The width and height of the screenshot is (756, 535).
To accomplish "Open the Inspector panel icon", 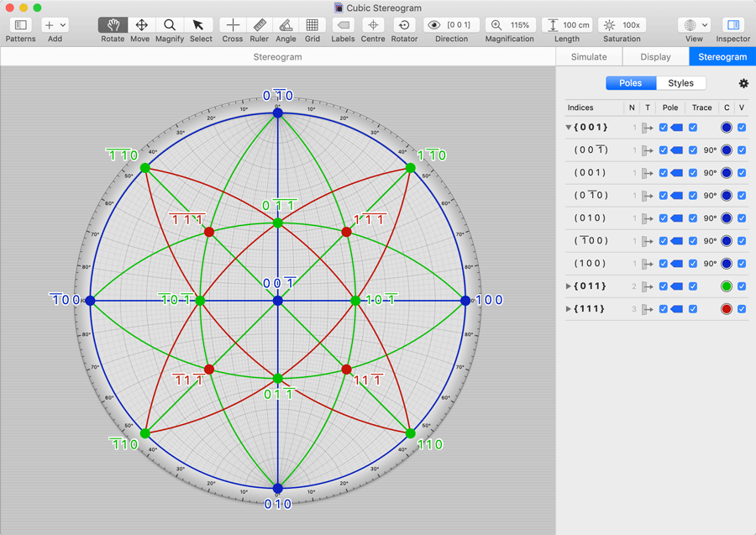I will tap(732, 25).
